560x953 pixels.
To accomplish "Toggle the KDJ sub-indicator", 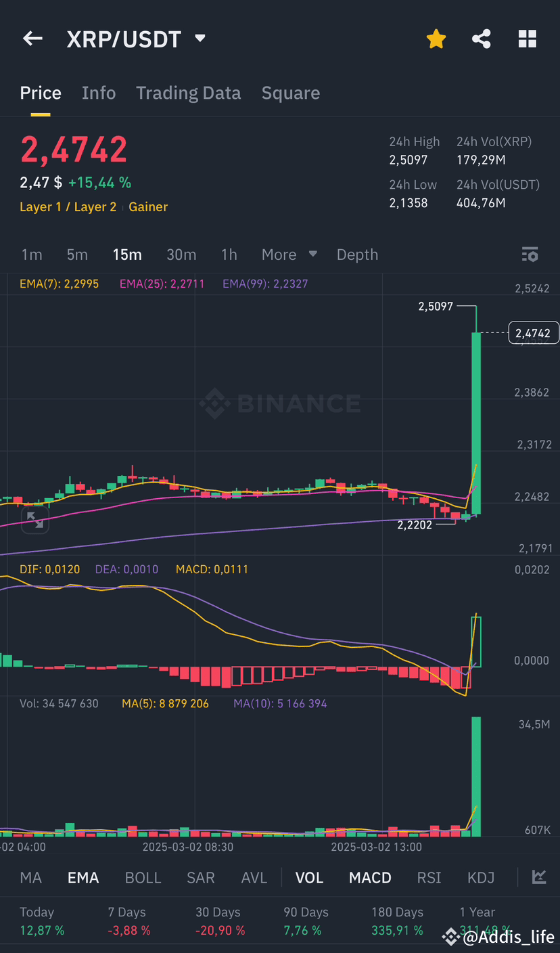I will tap(481, 878).
